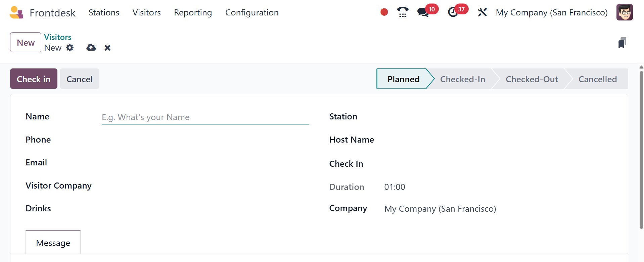Click the bookmark icon at right
Screen dimensions: 644x262
tap(622, 43)
